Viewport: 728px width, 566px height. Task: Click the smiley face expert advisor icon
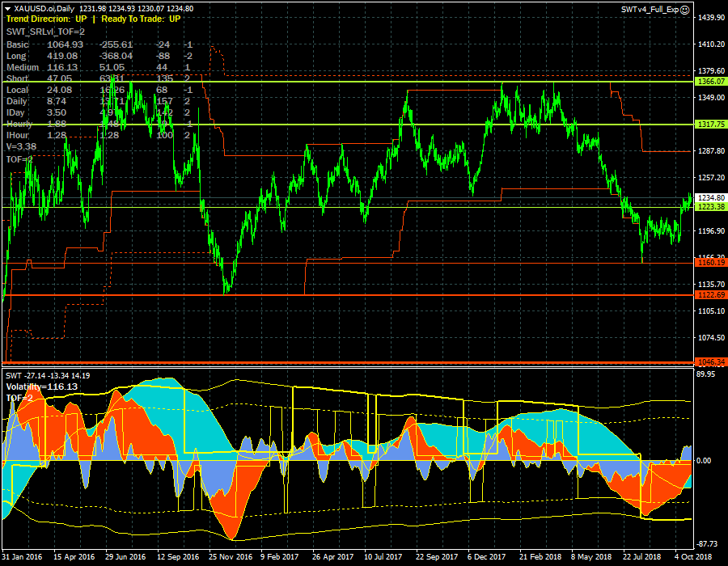pyautogui.click(x=685, y=9)
